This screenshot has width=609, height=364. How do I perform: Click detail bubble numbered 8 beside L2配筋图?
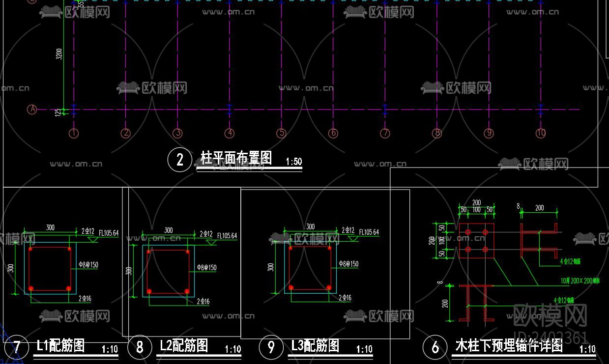[140, 346]
